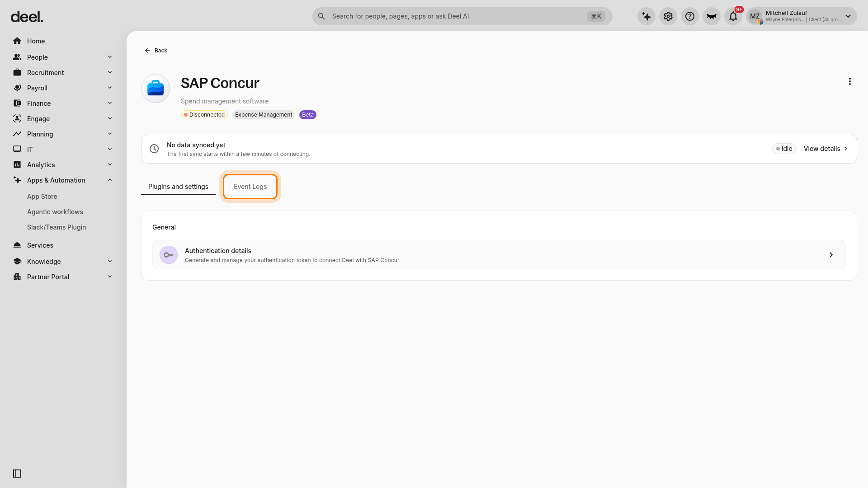868x488 pixels.
Task: Toggle the hide-values eye icon in the top bar
Action: pos(712,16)
